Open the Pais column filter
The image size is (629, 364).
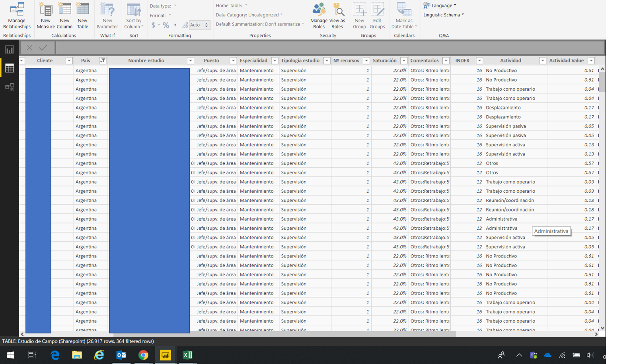(x=103, y=60)
